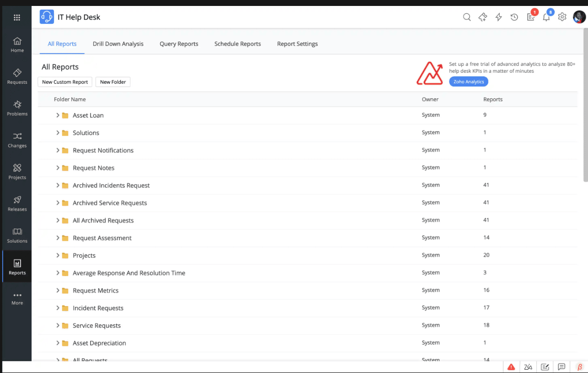The width and height of the screenshot is (588, 373).
Task: Expand the Incident Requests folder
Action: 58,308
